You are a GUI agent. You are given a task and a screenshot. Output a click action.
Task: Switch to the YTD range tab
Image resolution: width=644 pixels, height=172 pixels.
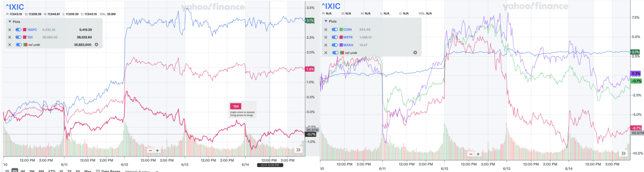[51, 171]
